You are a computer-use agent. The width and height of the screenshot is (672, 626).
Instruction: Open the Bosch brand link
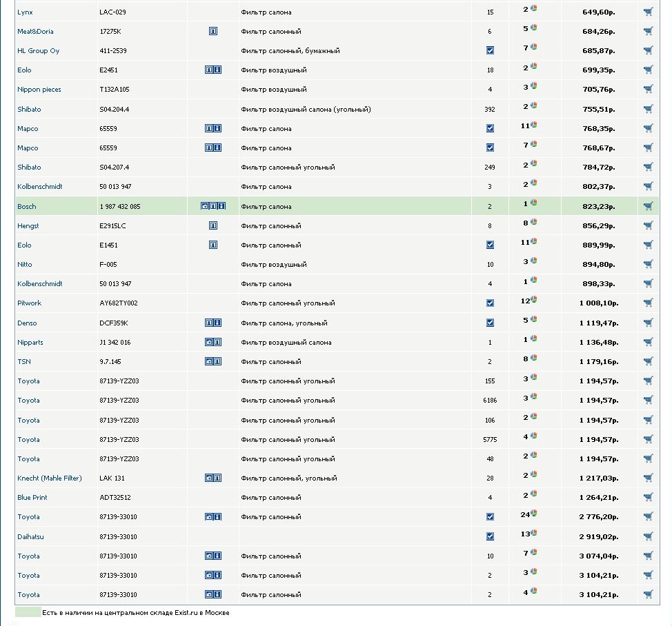[27, 206]
